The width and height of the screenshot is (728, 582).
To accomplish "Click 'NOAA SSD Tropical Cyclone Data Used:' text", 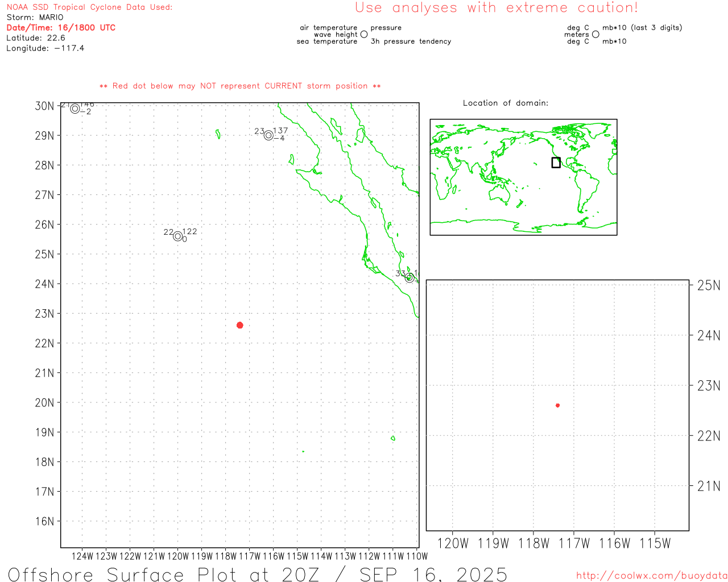I will (89, 7).
